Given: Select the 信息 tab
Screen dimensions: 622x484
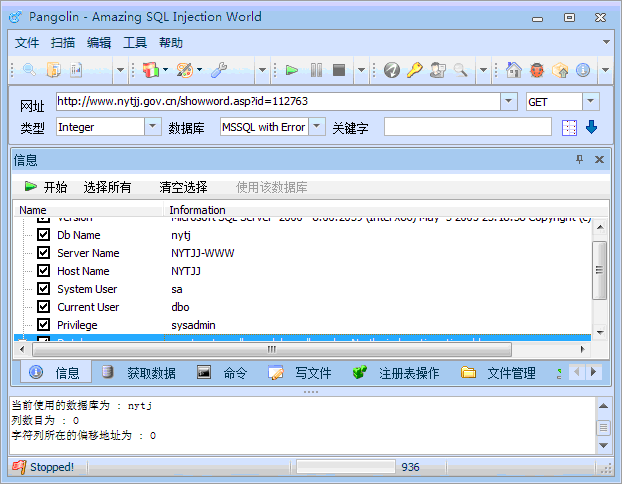Looking at the screenshot, I should 56,373.
